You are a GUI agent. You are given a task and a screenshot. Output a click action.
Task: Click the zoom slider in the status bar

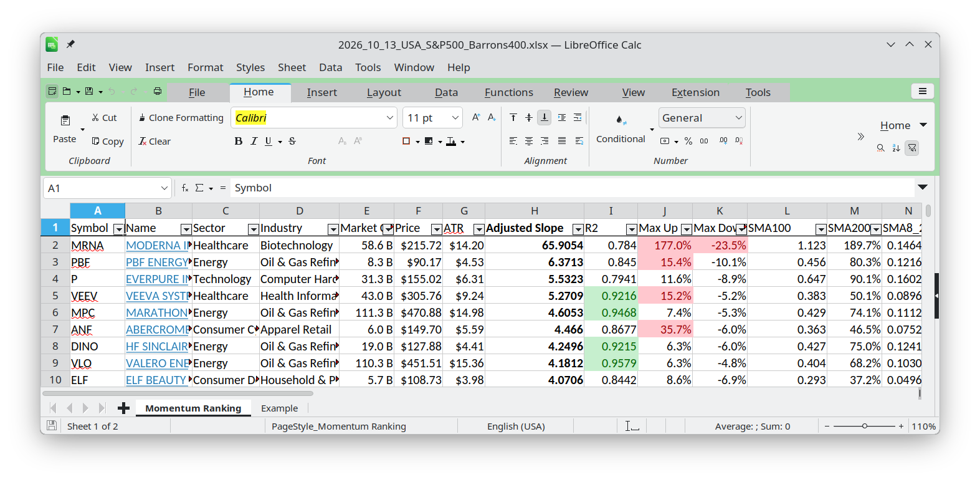click(x=864, y=426)
